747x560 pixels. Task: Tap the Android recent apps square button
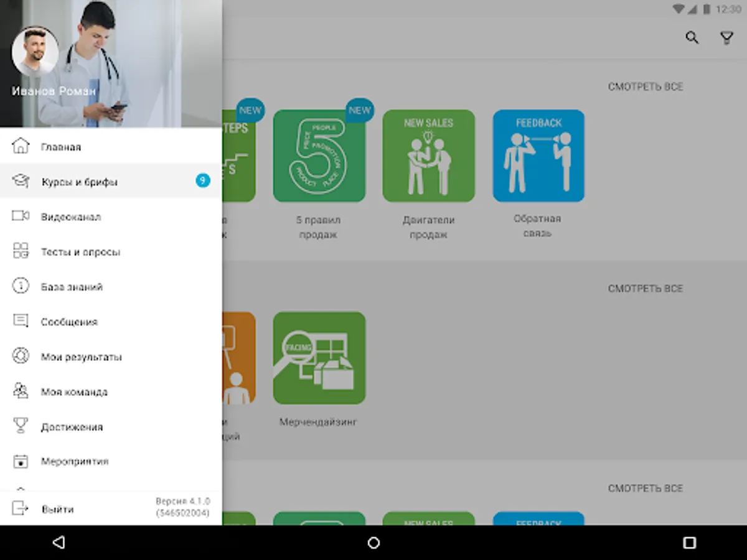(x=689, y=543)
